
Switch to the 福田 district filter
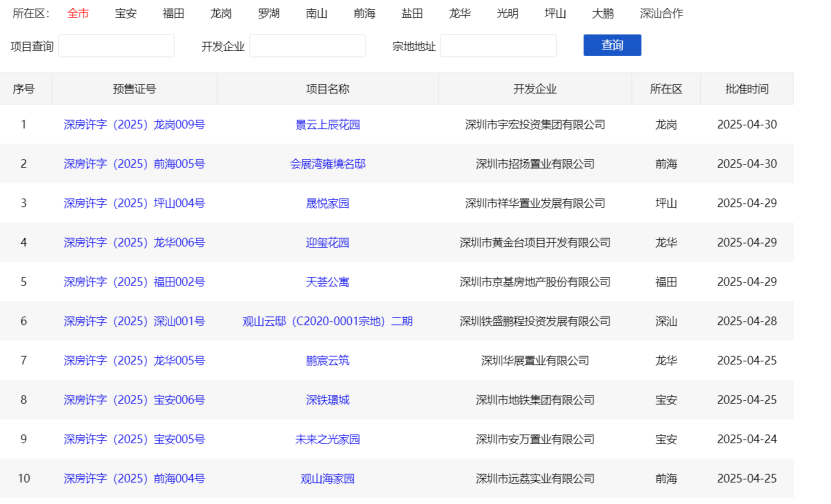click(x=173, y=13)
